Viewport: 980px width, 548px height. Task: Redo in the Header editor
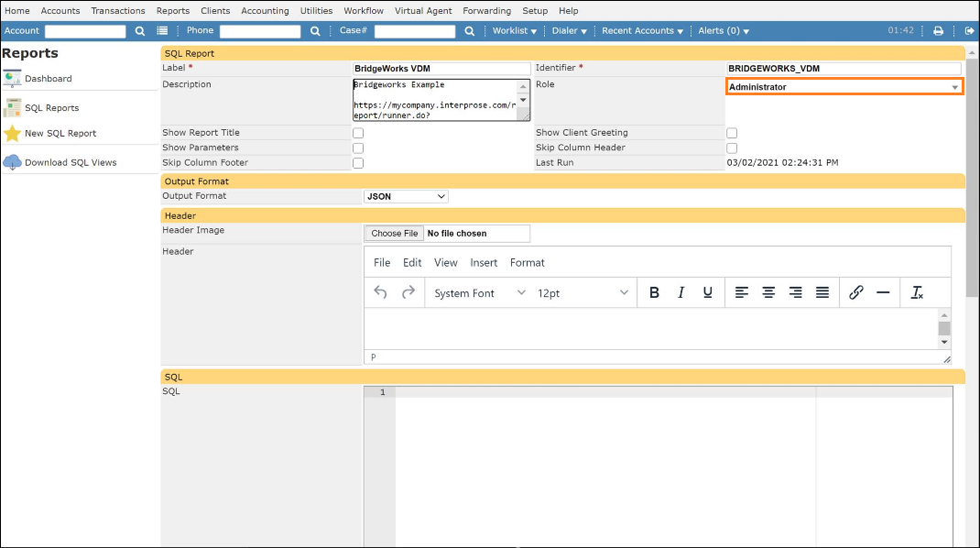point(408,292)
